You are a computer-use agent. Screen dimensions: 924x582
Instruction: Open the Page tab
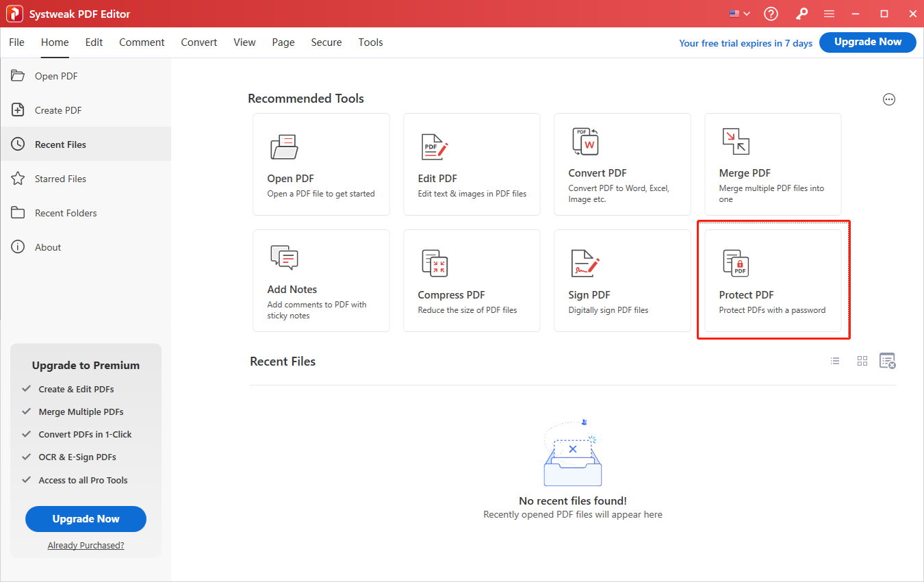[283, 42]
